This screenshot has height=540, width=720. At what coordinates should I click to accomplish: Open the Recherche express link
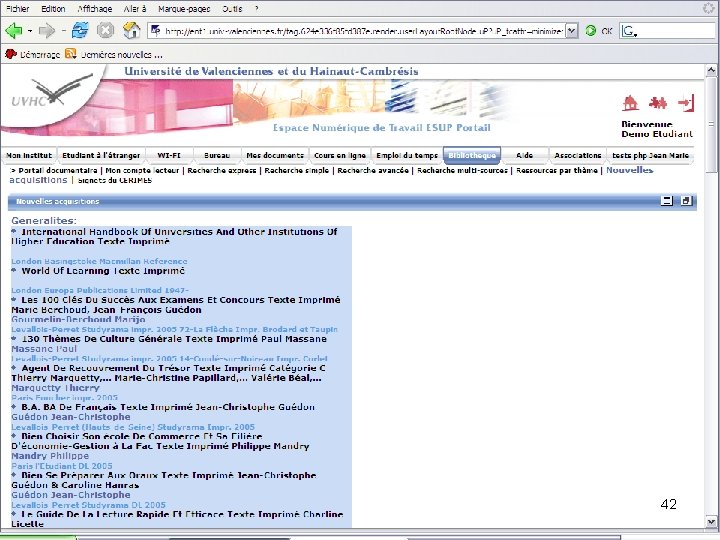(x=222, y=170)
